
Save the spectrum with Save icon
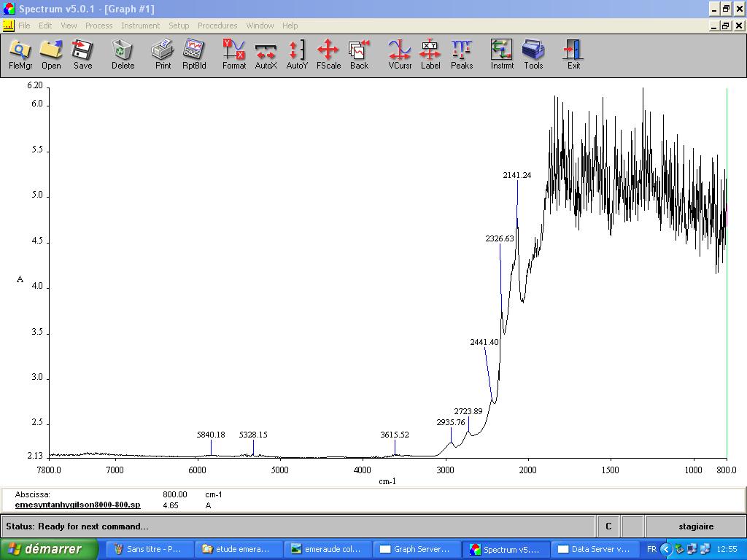82,55
